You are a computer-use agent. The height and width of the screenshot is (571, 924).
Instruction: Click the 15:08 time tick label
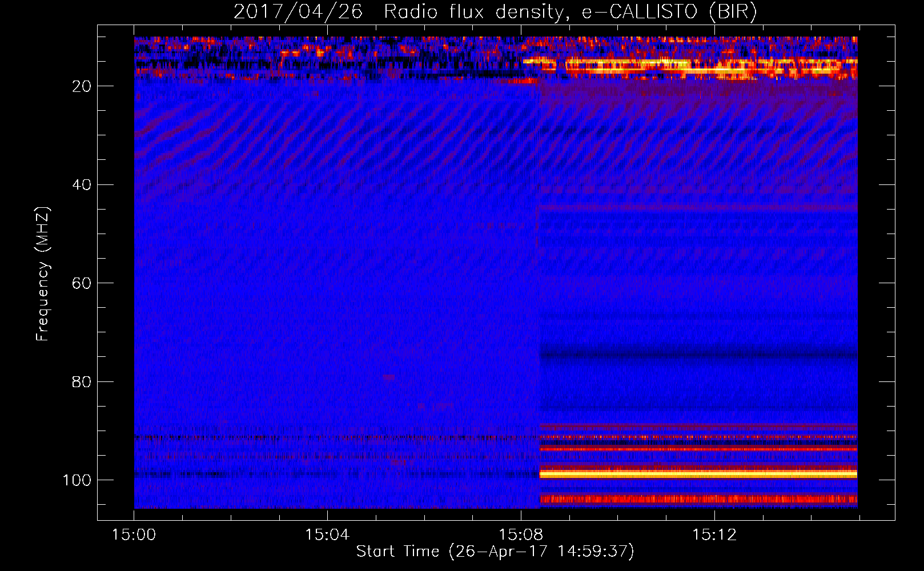tap(521, 535)
